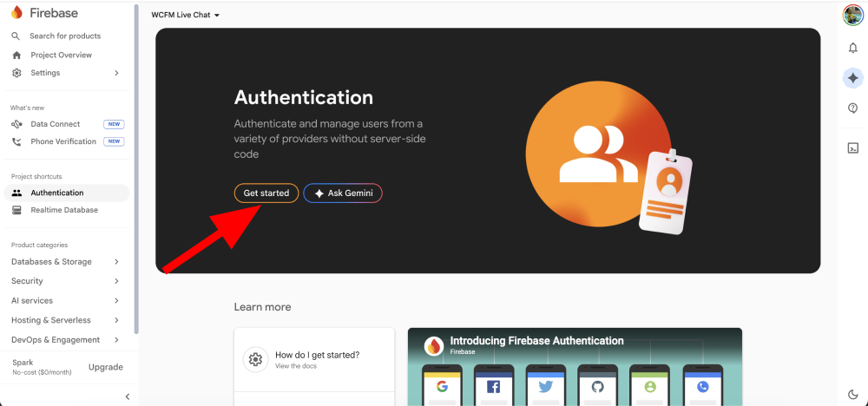Open the help question mark icon
The image size is (868, 406).
tap(852, 108)
